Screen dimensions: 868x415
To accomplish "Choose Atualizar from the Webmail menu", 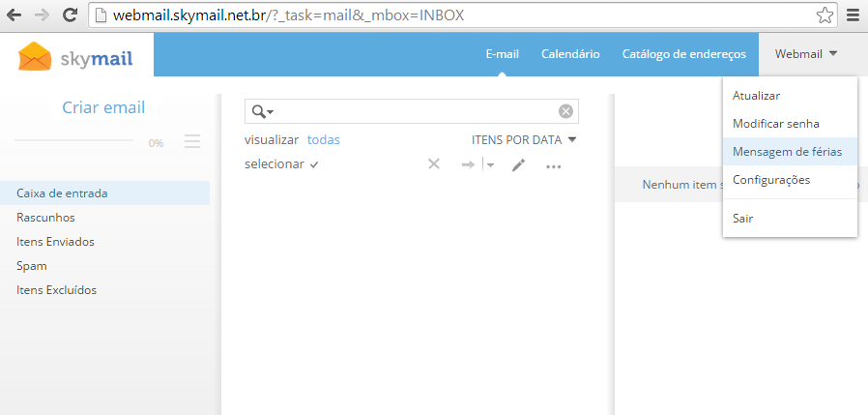I will [790, 96].
